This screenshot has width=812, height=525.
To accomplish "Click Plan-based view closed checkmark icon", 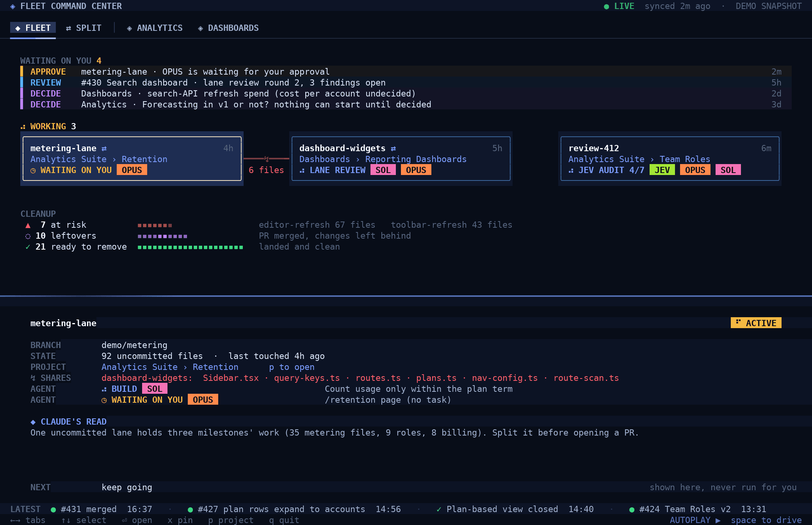I will coord(439,509).
